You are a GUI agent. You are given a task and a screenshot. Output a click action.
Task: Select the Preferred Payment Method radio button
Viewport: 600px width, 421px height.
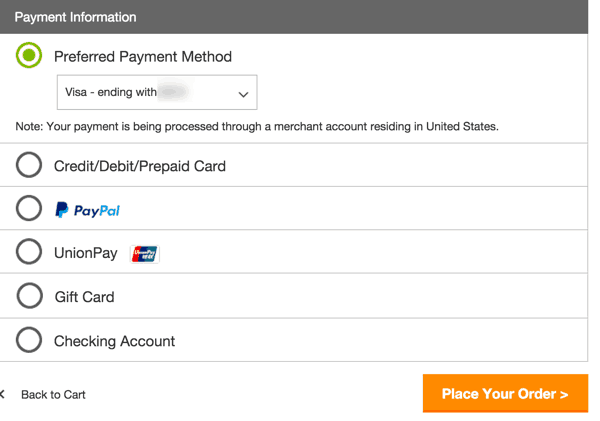[29, 55]
